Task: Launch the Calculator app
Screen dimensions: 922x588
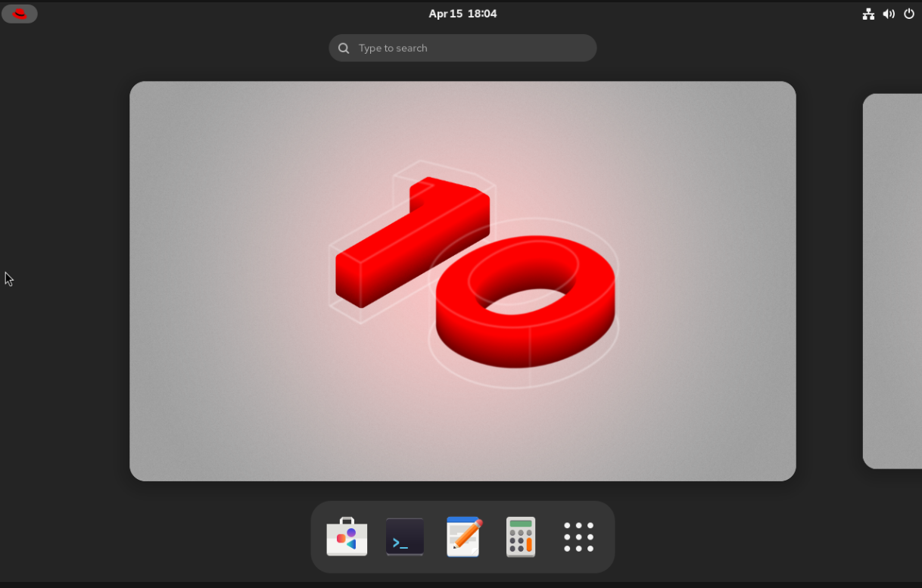Action: pyautogui.click(x=521, y=537)
